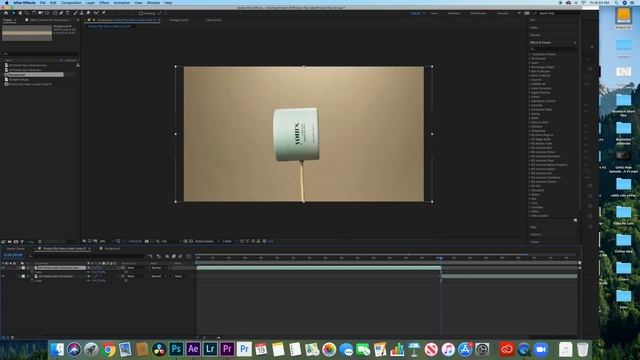The width and height of the screenshot is (640, 360).
Task: Select the Selection arrow tool
Action: [x=13, y=13]
